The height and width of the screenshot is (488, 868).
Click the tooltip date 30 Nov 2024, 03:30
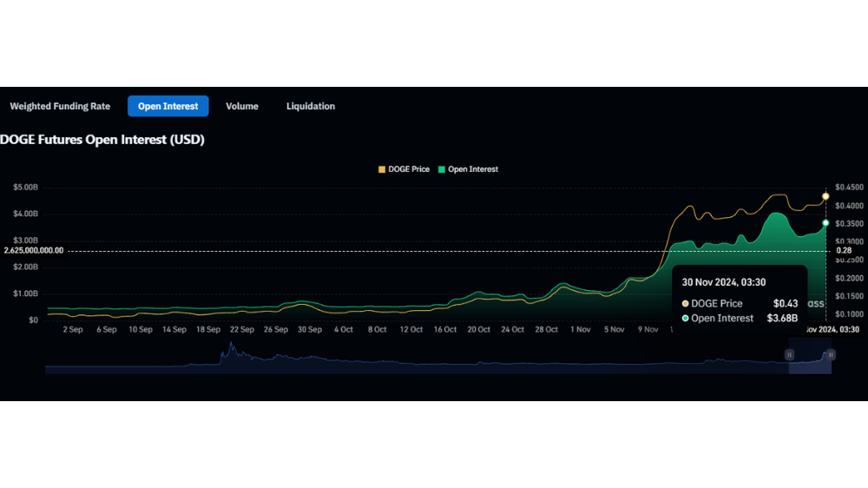pyautogui.click(x=724, y=282)
